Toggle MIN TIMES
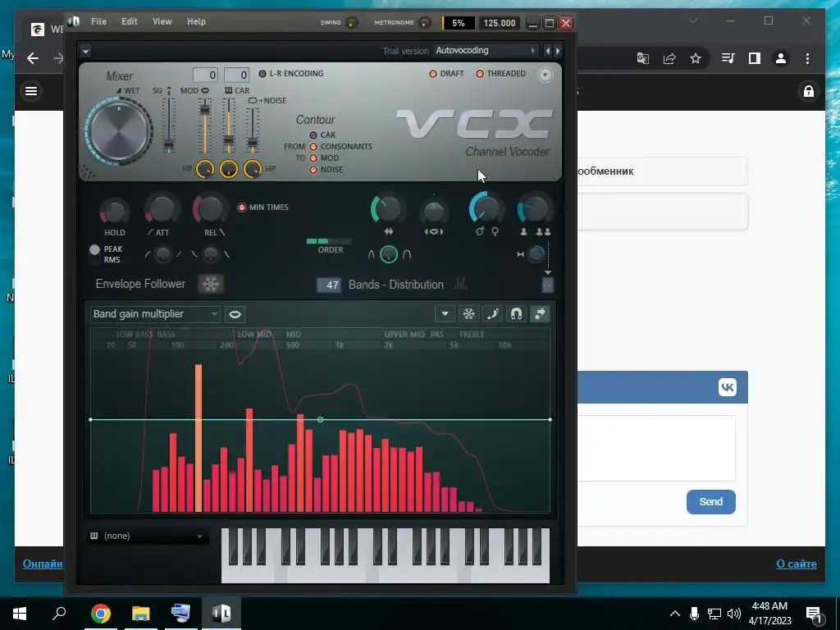Viewport: 840px width, 630px height. tap(242, 208)
